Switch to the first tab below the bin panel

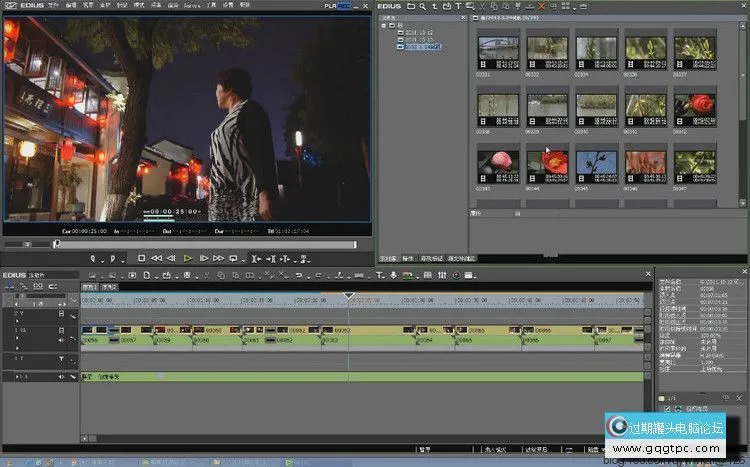coord(387,258)
